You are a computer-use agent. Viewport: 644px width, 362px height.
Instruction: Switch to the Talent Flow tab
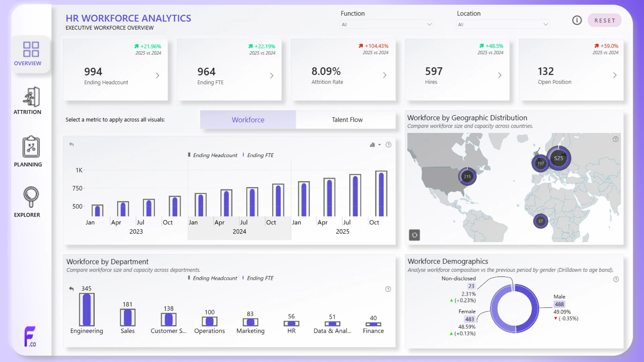click(x=347, y=120)
